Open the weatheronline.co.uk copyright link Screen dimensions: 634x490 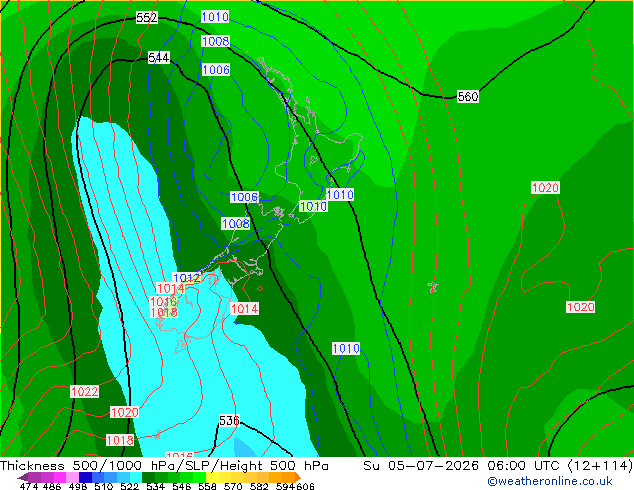550,481
